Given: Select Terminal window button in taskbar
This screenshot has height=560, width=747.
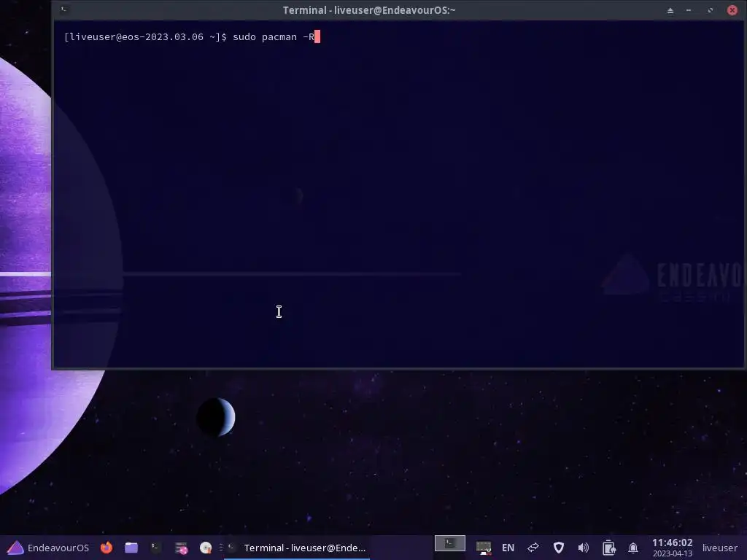Looking at the screenshot, I should (x=297, y=548).
